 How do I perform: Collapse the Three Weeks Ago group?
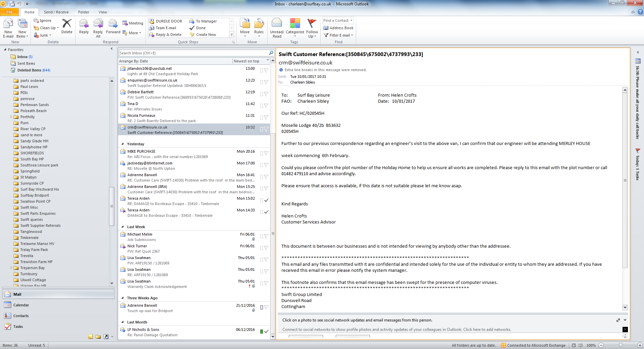click(122, 298)
